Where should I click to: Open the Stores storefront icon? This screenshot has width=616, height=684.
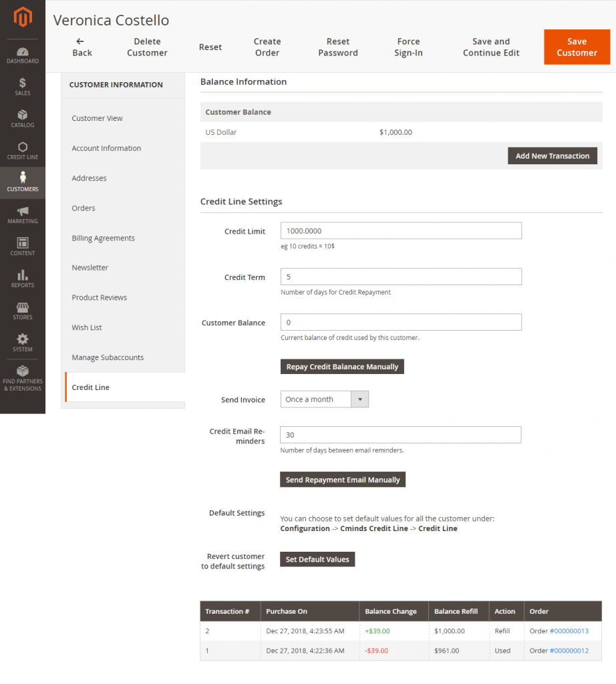[x=23, y=307]
